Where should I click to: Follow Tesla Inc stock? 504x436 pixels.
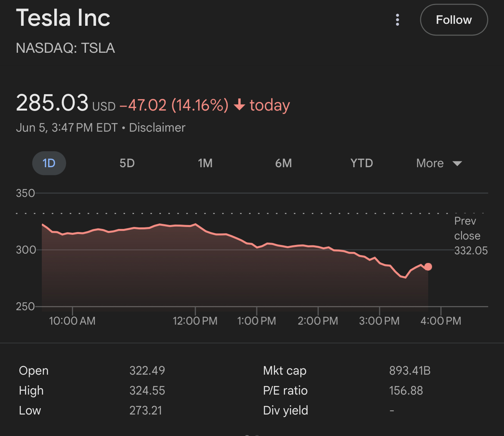pos(454,20)
